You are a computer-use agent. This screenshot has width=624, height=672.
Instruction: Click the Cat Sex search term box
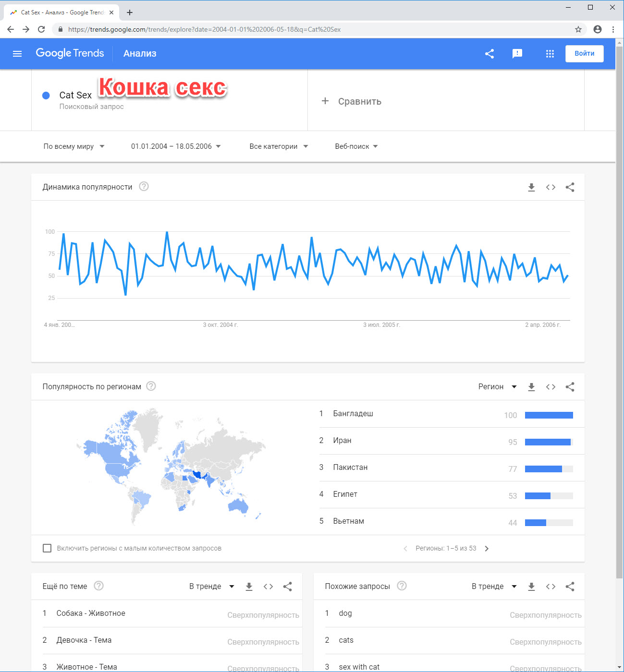click(x=170, y=100)
